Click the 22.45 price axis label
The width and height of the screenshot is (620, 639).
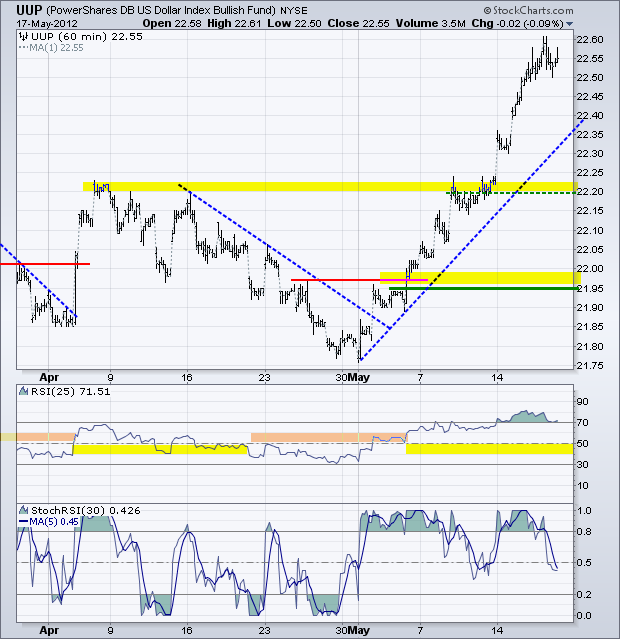[x=589, y=97]
